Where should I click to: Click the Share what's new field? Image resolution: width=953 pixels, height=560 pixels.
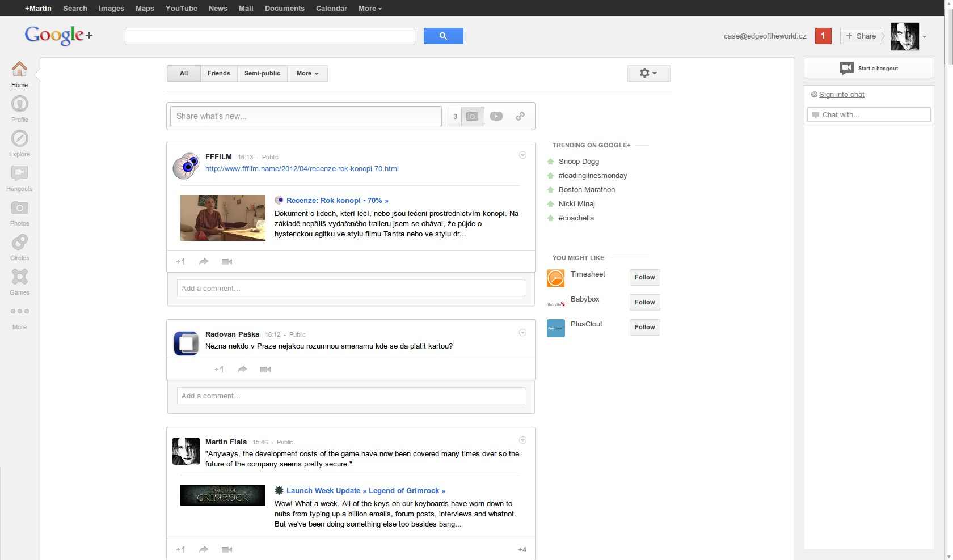(x=306, y=116)
